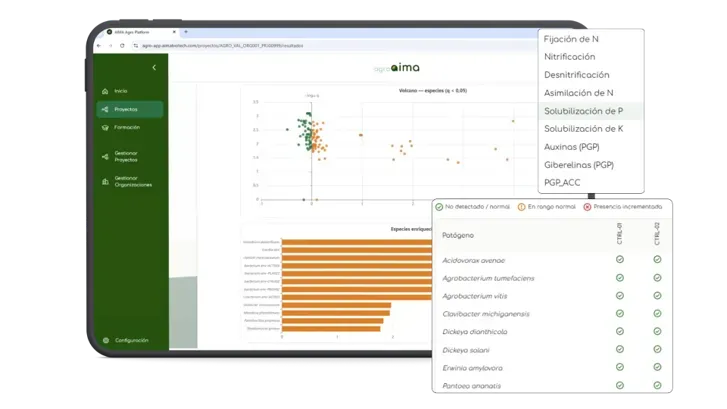727x409 pixels.
Task: Click the site info icon in address bar
Action: coord(135,45)
